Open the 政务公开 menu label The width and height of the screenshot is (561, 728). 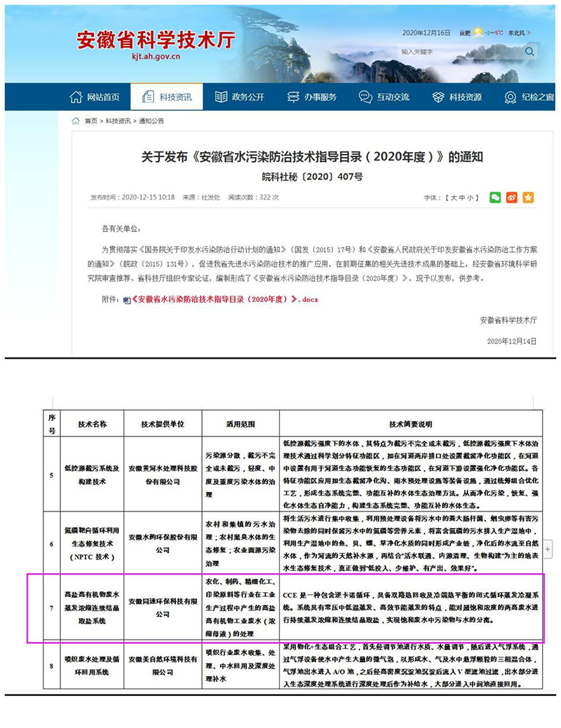tap(248, 97)
